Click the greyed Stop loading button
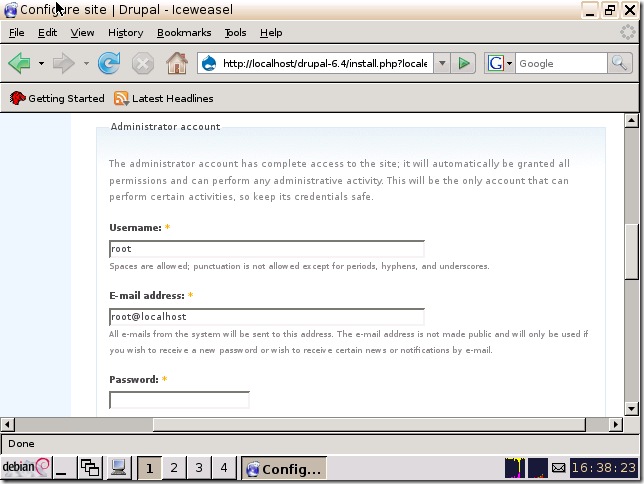Image resolution: width=644 pixels, height=484 pixels. [143, 64]
